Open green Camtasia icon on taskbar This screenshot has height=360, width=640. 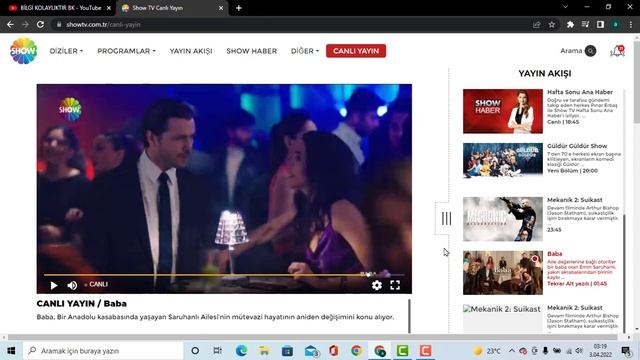tap(402, 351)
